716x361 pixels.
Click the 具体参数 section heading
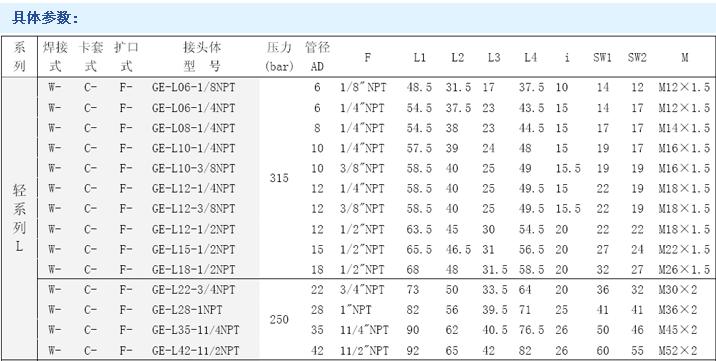click(x=45, y=18)
